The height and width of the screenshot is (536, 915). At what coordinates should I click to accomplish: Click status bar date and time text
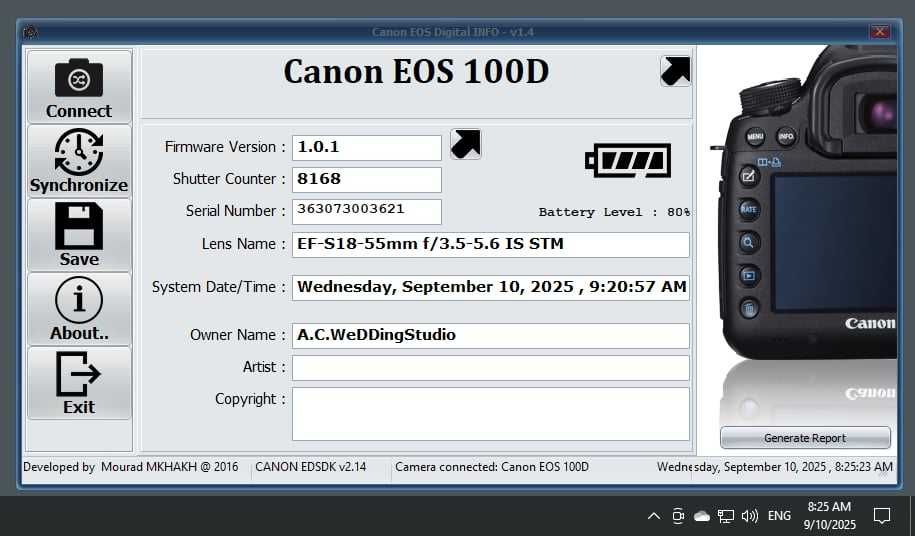click(x=775, y=467)
